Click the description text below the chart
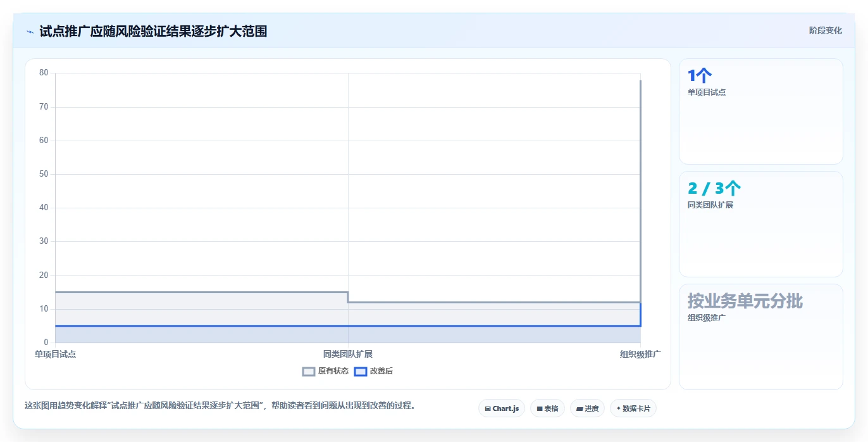 pyautogui.click(x=220, y=406)
